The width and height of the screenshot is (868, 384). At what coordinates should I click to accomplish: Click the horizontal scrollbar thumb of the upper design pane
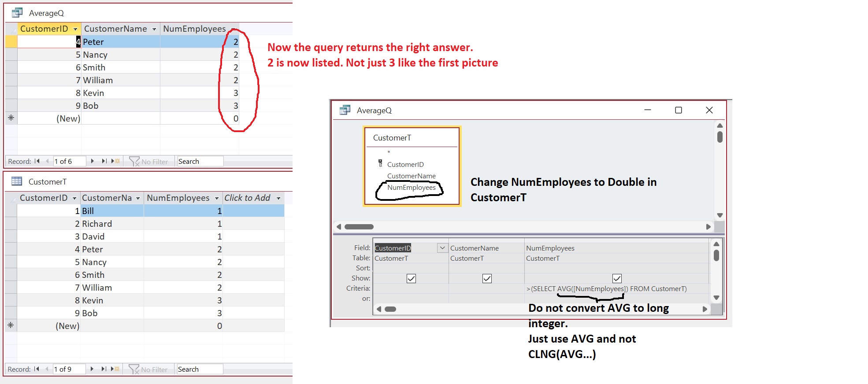point(359,227)
